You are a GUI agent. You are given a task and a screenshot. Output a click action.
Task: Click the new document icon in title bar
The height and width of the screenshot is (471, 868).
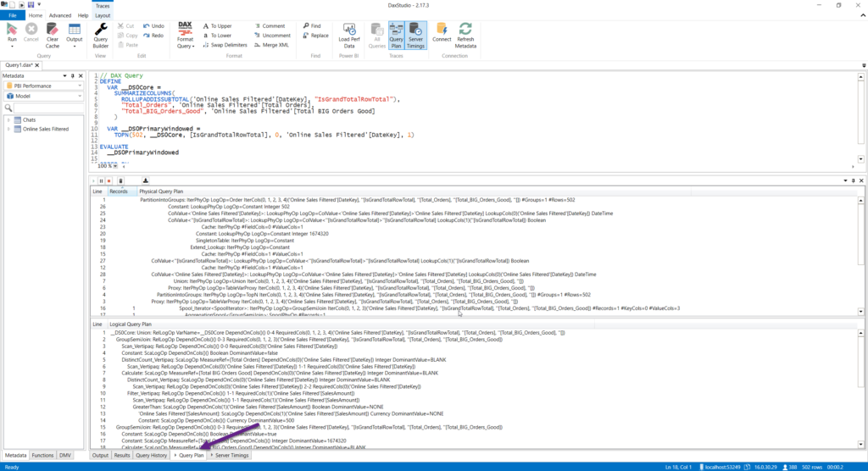12,4
